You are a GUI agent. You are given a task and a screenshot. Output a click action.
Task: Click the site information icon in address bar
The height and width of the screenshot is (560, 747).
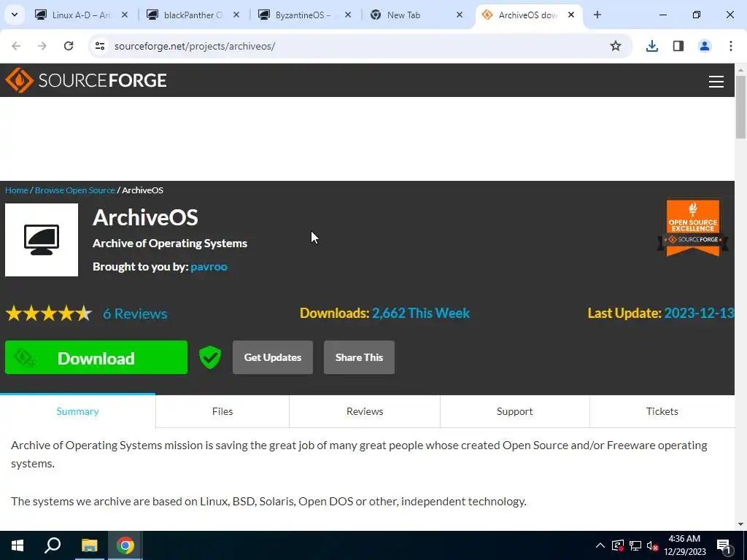(100, 46)
